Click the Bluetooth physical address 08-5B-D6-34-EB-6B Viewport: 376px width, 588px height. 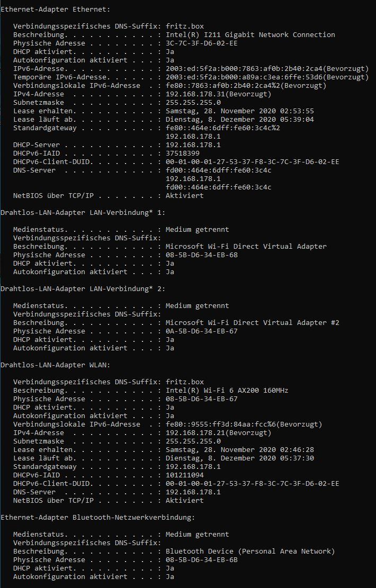(201, 559)
